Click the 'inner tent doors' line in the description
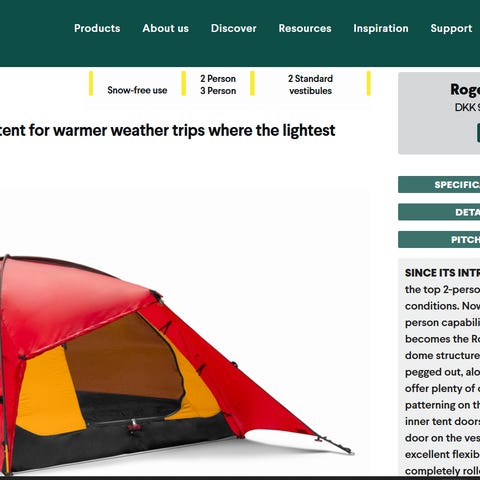Image resolution: width=480 pixels, height=480 pixels. [x=442, y=421]
